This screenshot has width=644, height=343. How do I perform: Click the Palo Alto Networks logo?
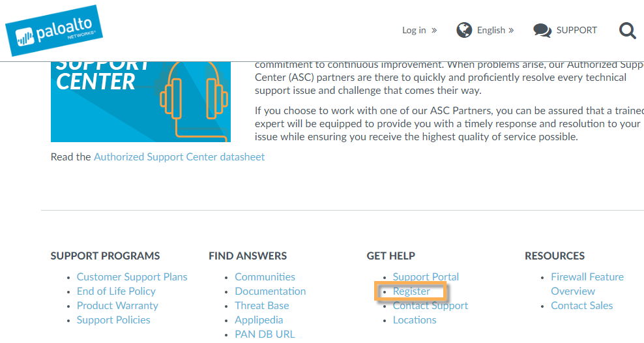(x=54, y=31)
